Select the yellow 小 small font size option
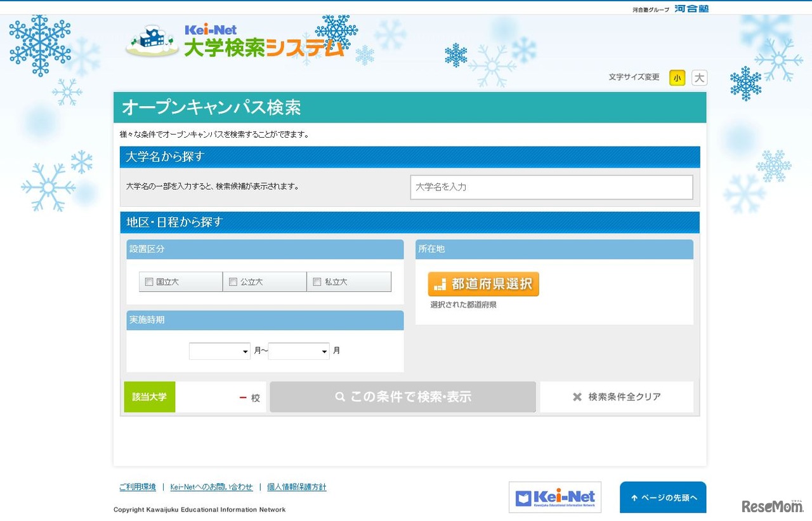812x521 pixels. pyautogui.click(x=677, y=77)
